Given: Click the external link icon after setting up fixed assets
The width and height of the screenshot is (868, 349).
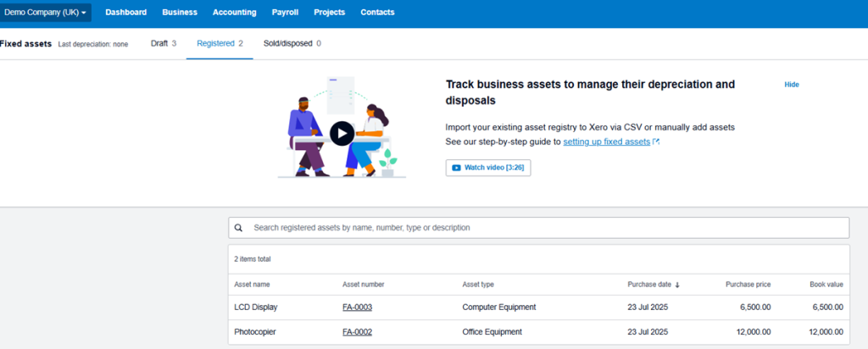Looking at the screenshot, I should point(656,142).
